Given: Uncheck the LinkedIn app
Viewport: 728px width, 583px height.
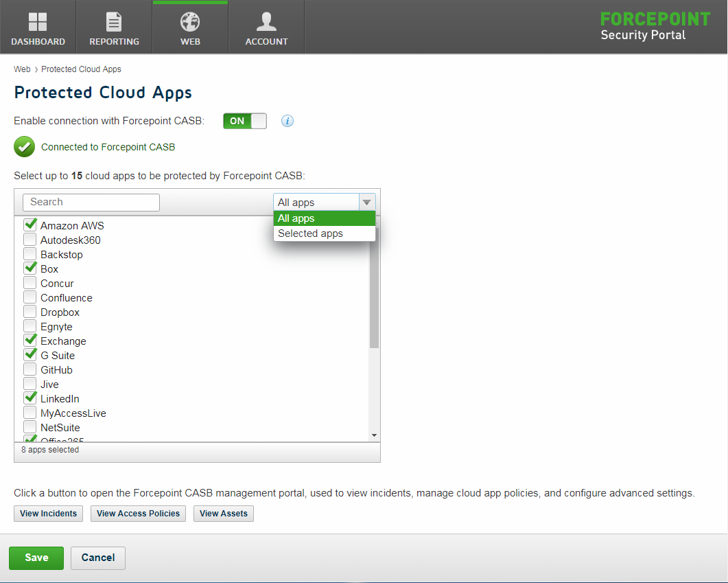Looking at the screenshot, I should tap(30, 398).
